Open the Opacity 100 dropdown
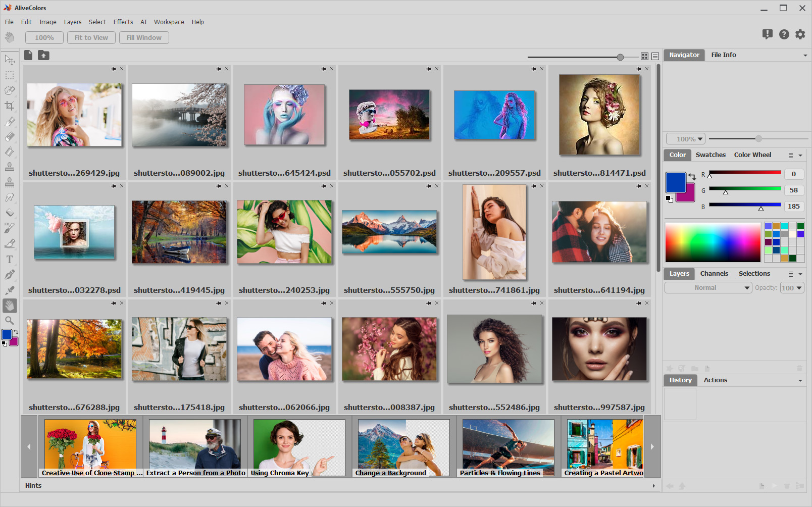This screenshot has height=507, width=812. click(x=792, y=288)
